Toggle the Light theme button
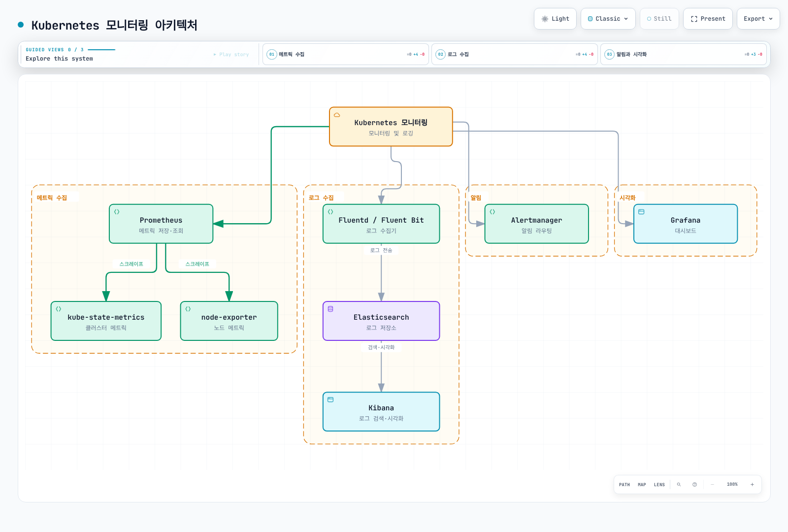 pos(555,19)
